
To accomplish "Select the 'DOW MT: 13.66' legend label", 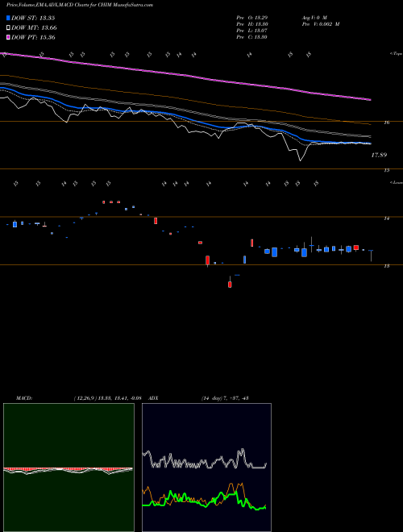I will 34,28.
